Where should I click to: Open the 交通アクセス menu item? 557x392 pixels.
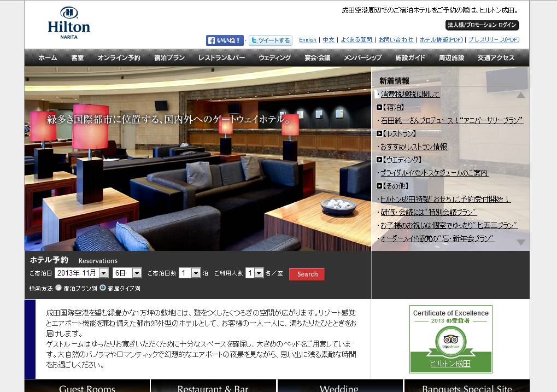(496, 57)
